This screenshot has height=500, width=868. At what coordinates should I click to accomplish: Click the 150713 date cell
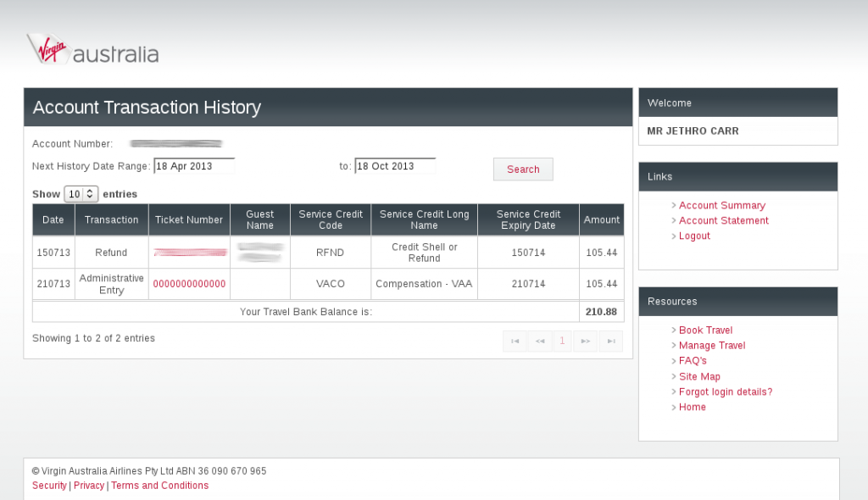point(53,253)
